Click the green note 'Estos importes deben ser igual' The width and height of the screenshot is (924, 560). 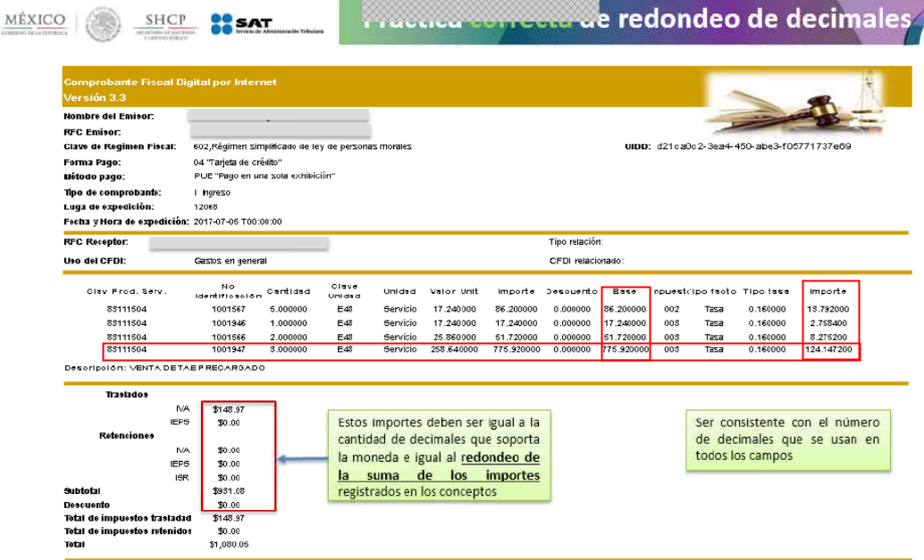click(x=439, y=456)
